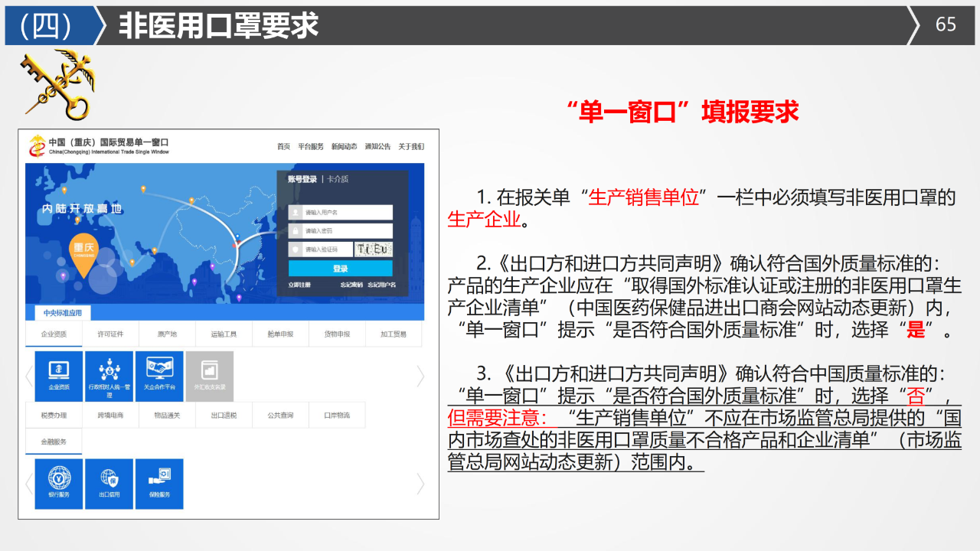Switch to the 货物申报 tab
The width and height of the screenshot is (980, 551).
tap(337, 334)
